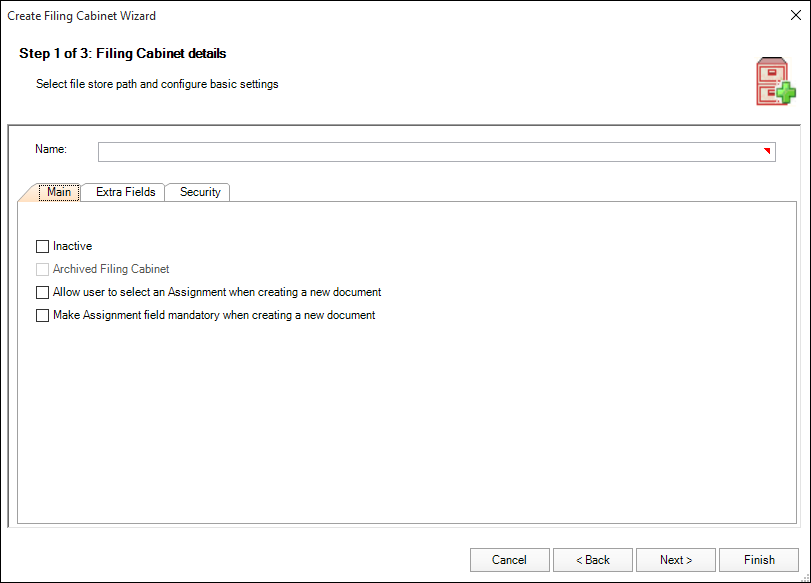Click the empty area of Main tab panel
This screenshot has width=811, height=583.
(400, 420)
